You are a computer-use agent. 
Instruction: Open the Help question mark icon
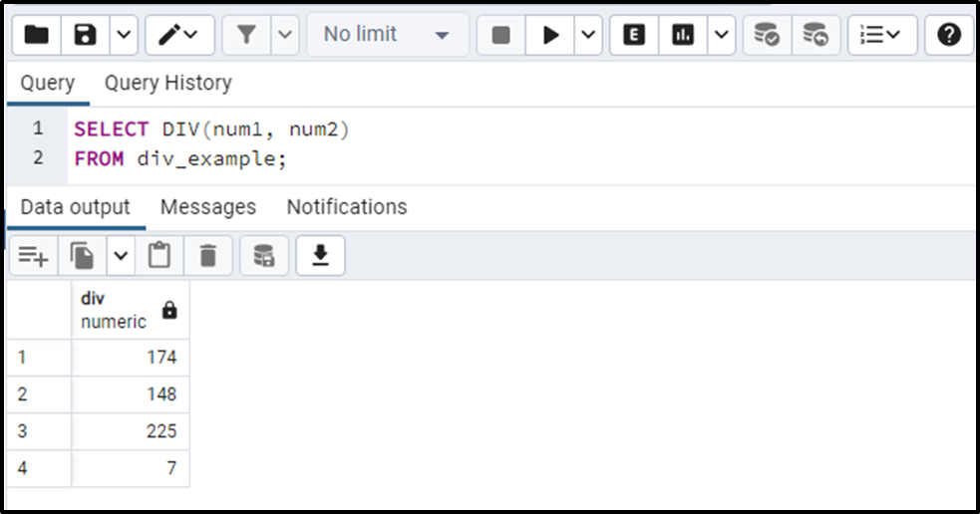[949, 35]
